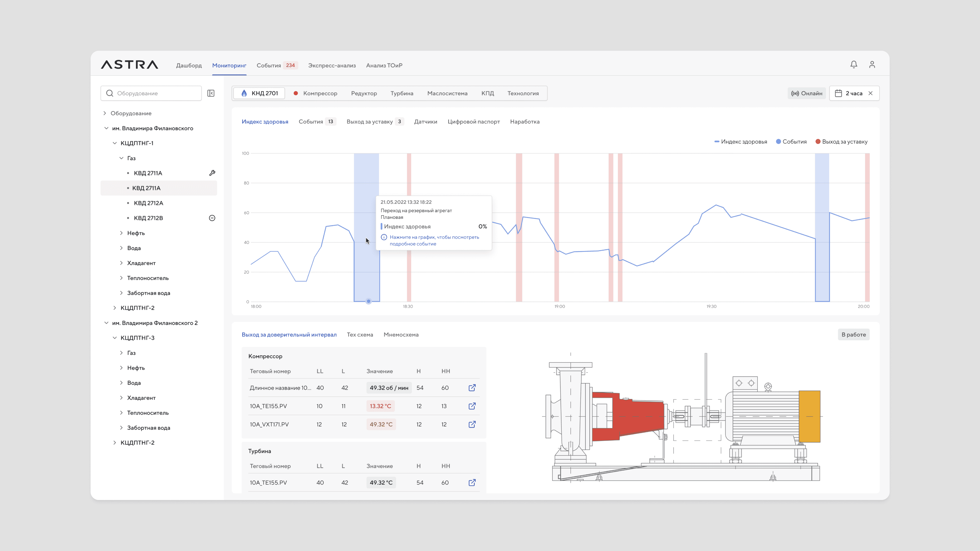Expand the Нефть node under КЦДПТНГ-1

121,233
